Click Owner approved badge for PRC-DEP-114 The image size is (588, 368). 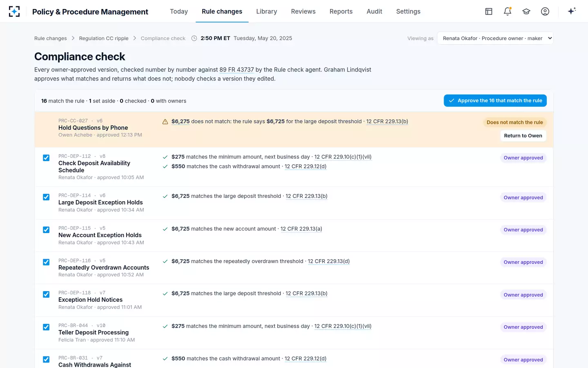coord(523,197)
